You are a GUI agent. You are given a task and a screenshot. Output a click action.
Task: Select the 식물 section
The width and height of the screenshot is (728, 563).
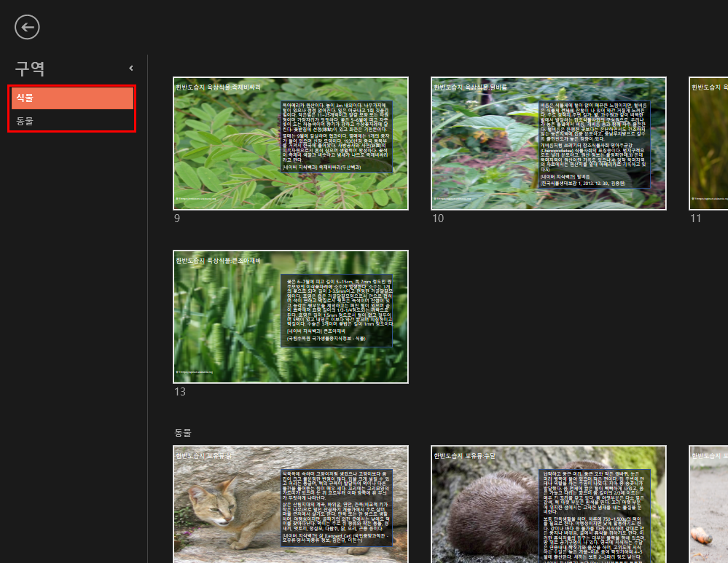[72, 98]
